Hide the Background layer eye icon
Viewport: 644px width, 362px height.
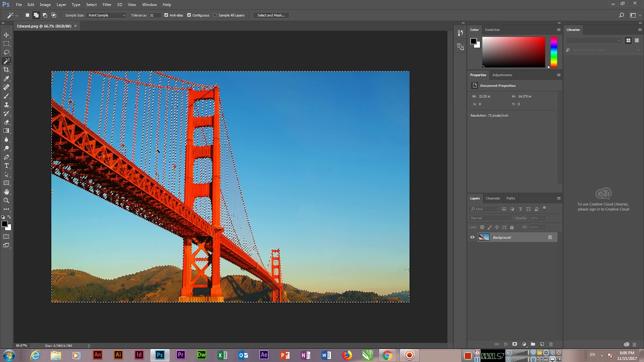point(472,237)
